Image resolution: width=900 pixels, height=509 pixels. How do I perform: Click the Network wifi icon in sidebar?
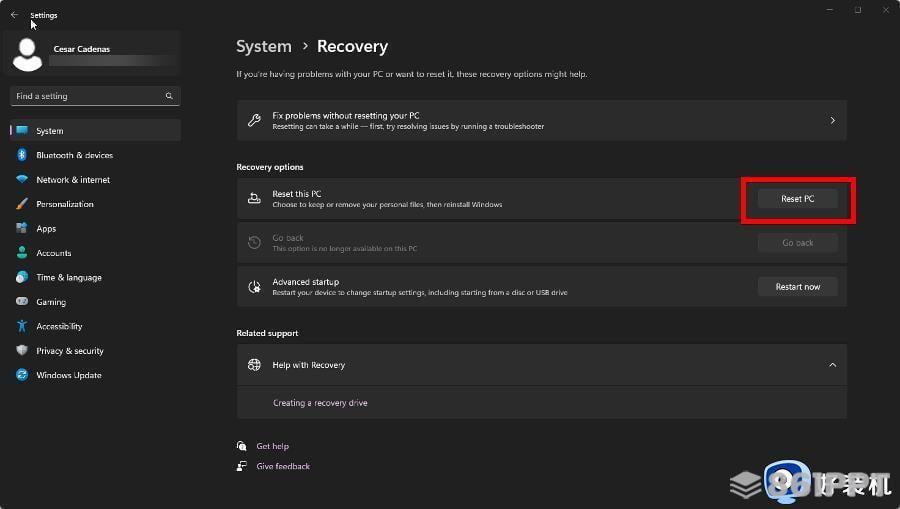(22, 179)
